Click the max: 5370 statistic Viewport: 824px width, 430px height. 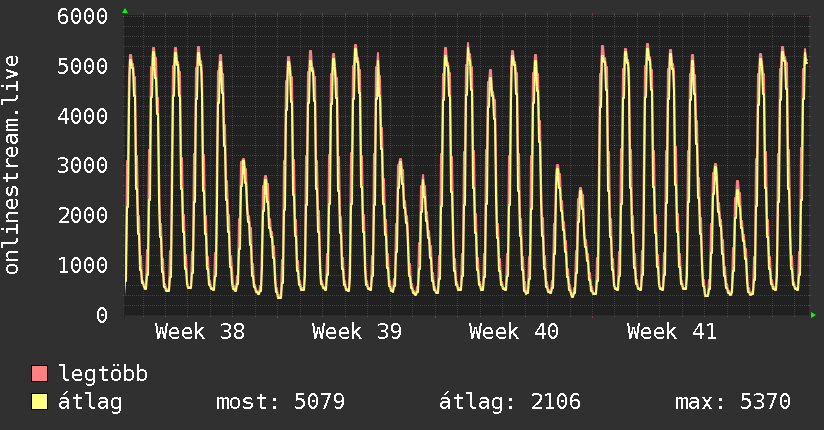[x=733, y=402]
